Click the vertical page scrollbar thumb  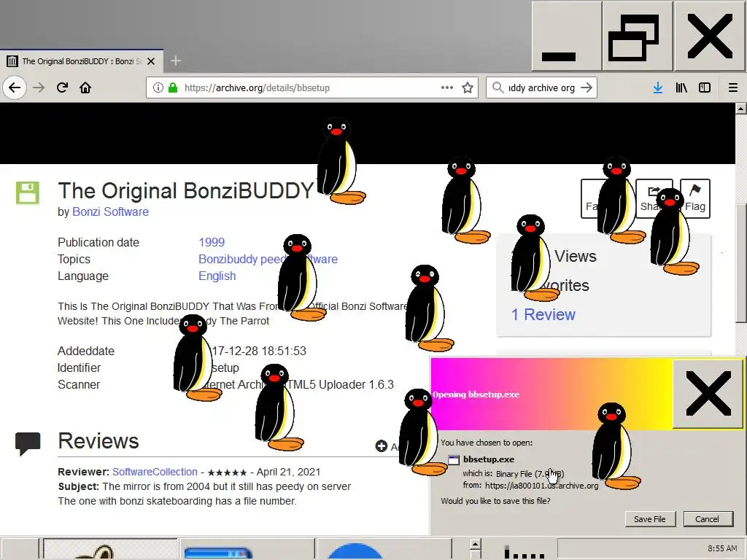click(740, 262)
